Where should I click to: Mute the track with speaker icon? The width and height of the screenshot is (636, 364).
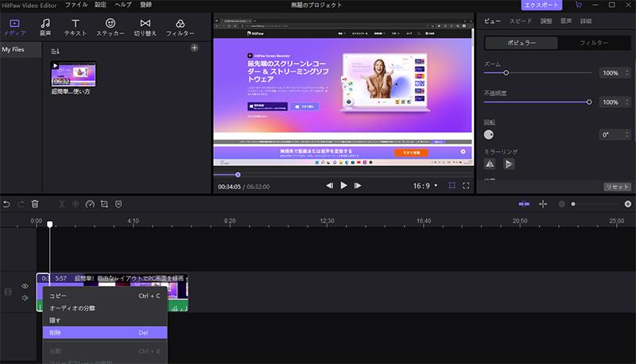(25, 298)
